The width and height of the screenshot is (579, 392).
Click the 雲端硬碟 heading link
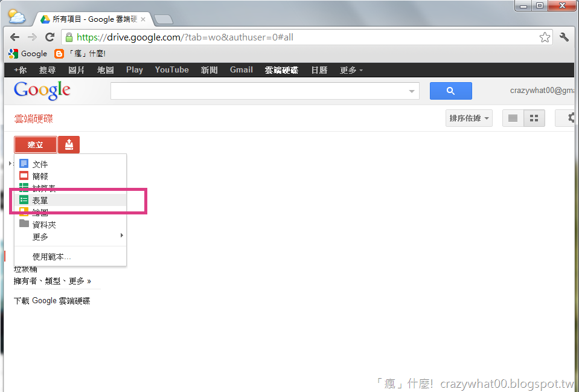pyautogui.click(x=34, y=118)
